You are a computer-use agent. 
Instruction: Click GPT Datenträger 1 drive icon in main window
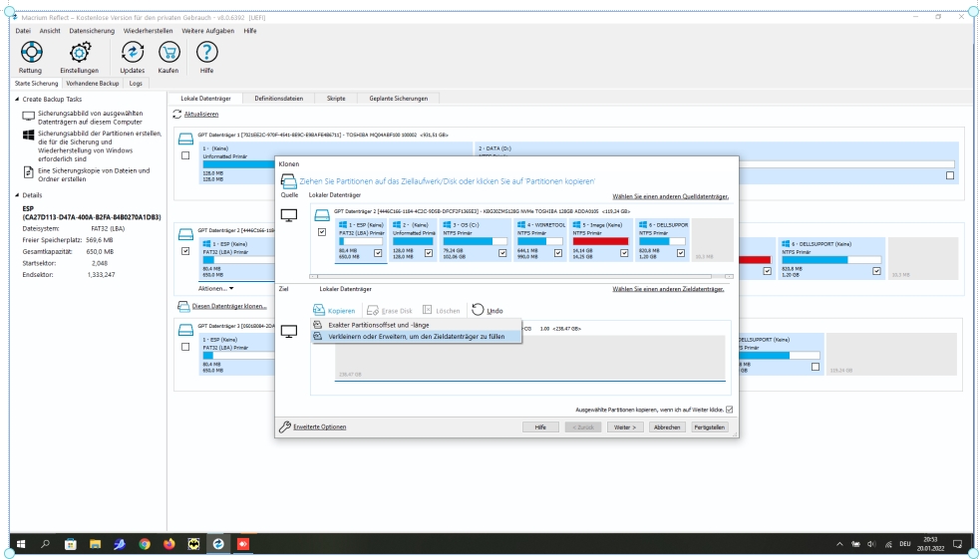pyautogui.click(x=185, y=139)
